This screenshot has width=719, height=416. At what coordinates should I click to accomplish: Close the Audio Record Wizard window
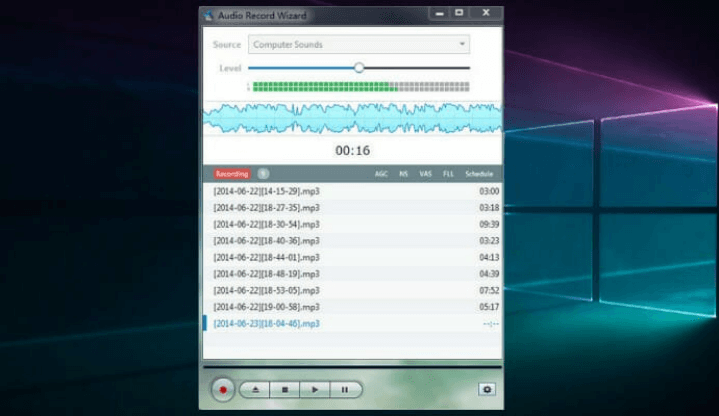click(x=486, y=13)
